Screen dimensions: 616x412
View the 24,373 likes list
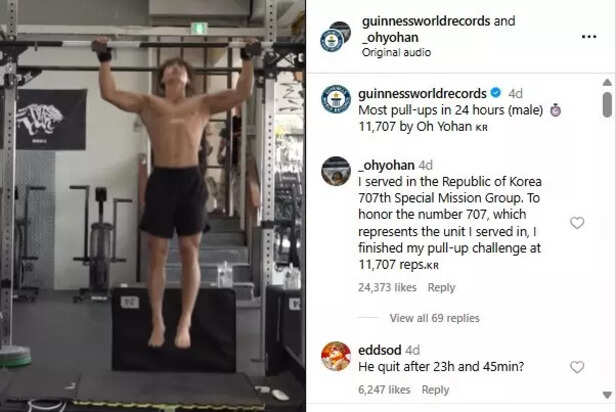[387, 287]
